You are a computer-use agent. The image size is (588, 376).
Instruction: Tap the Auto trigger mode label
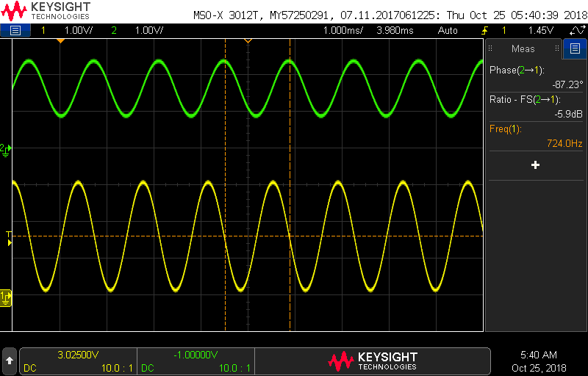click(448, 30)
